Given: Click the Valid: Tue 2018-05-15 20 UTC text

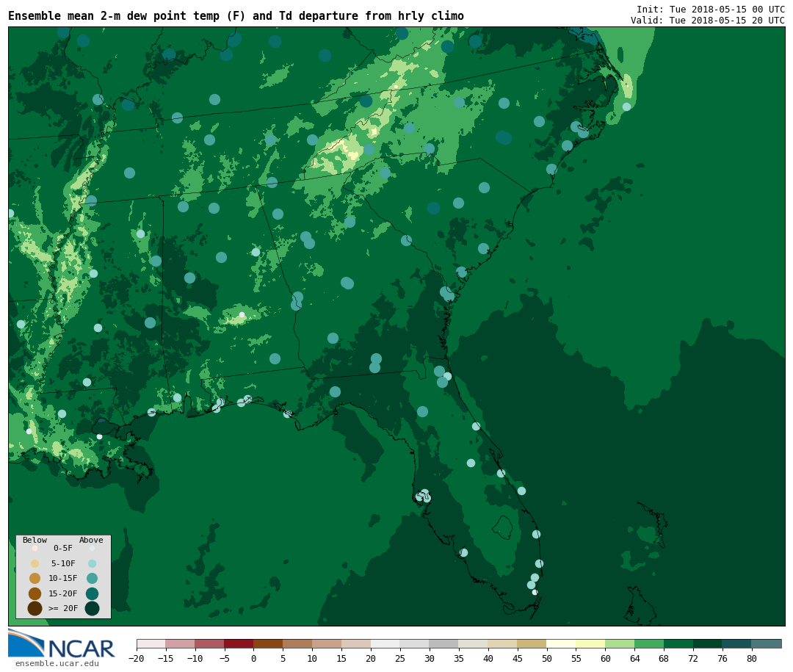Looking at the screenshot, I should pyautogui.click(x=708, y=21).
